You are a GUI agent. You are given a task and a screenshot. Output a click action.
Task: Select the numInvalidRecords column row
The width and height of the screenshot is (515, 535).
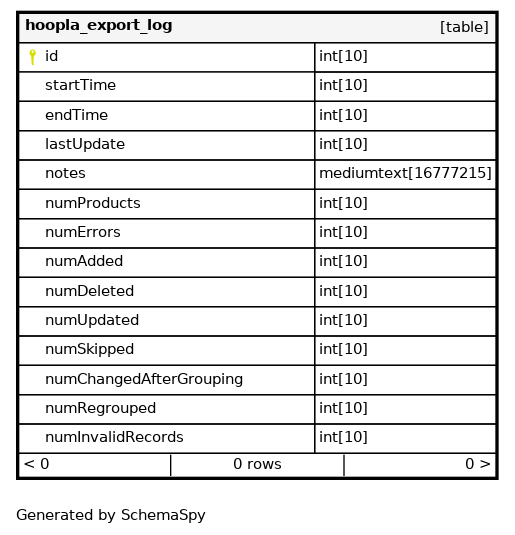(257, 438)
